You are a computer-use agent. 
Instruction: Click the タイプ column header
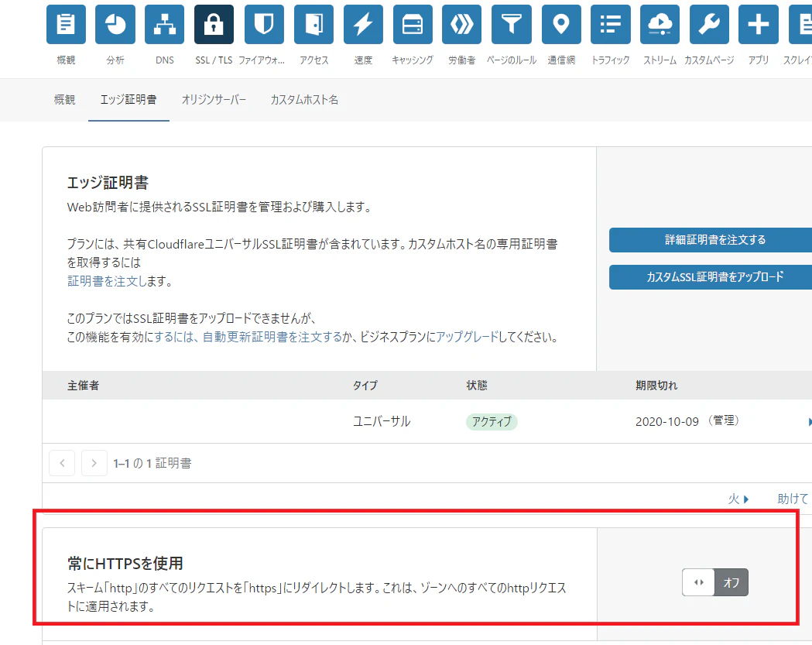pos(365,386)
